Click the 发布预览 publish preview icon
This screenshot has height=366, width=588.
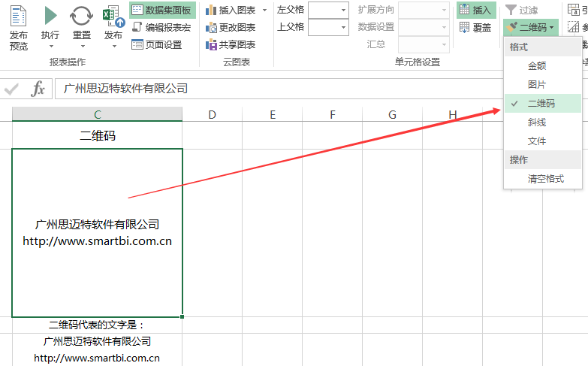[x=18, y=16]
